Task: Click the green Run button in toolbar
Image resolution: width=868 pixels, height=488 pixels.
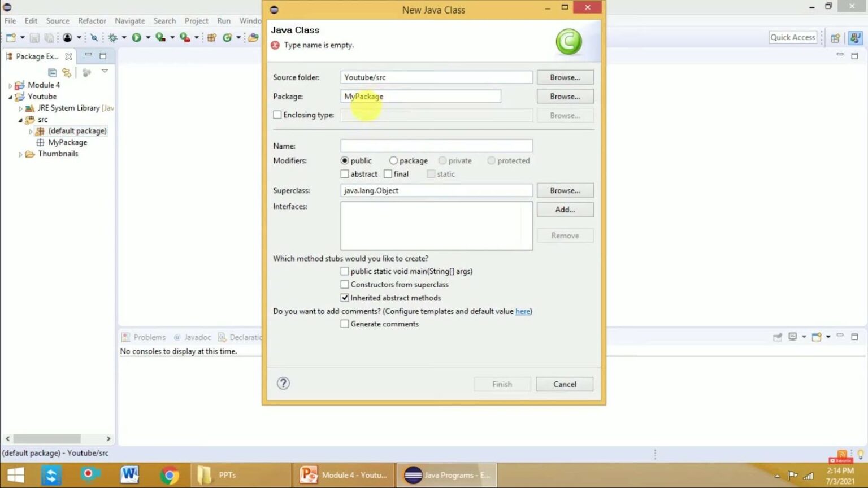Action: [x=136, y=37]
